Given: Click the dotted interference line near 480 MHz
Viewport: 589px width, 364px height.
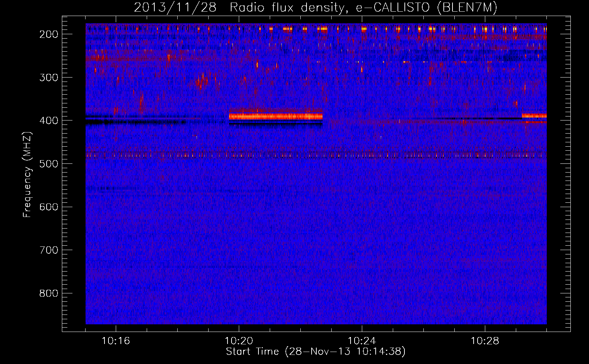Looking at the screenshot, I should 316,155.
